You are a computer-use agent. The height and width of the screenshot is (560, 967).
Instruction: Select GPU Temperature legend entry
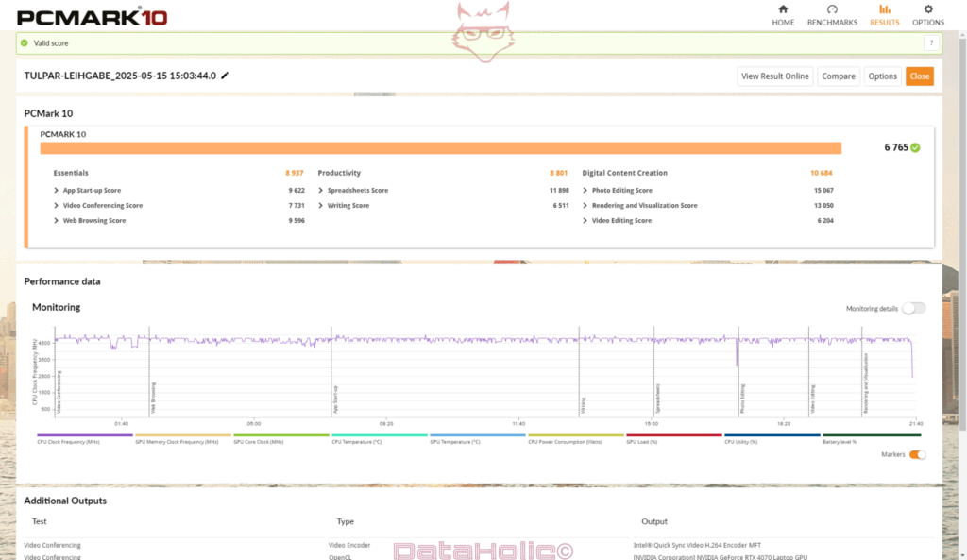point(477,438)
